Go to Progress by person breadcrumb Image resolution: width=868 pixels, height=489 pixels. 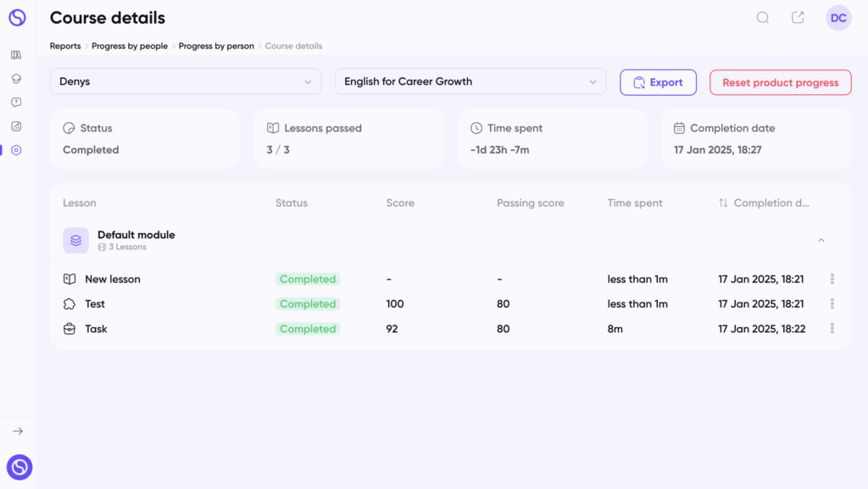coord(216,46)
